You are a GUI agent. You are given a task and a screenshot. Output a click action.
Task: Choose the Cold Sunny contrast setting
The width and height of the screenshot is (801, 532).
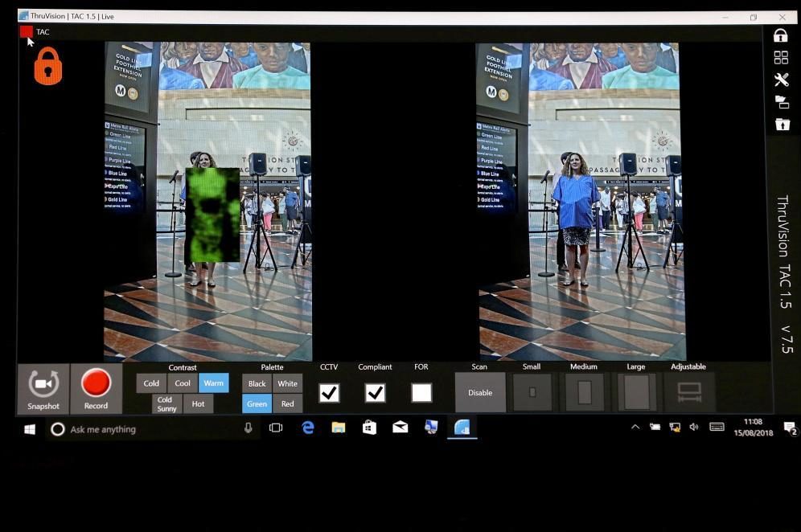tap(166, 404)
